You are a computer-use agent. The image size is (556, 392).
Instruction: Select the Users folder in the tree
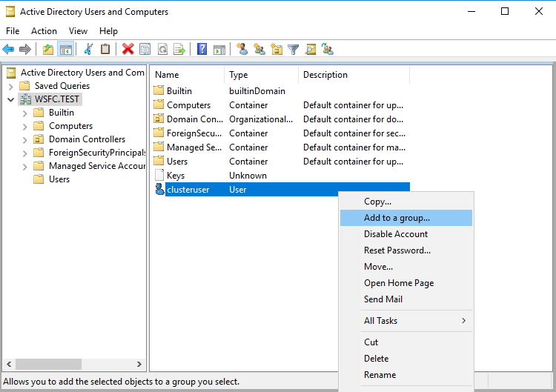pos(59,179)
